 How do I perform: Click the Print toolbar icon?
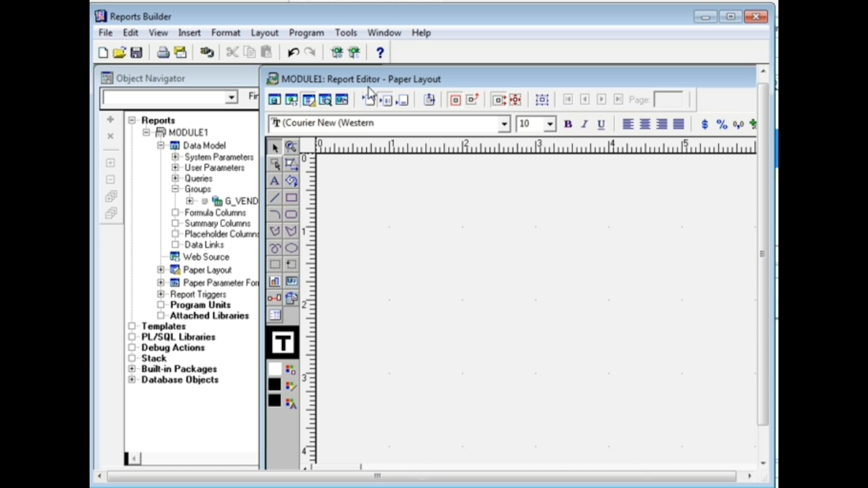tap(163, 52)
